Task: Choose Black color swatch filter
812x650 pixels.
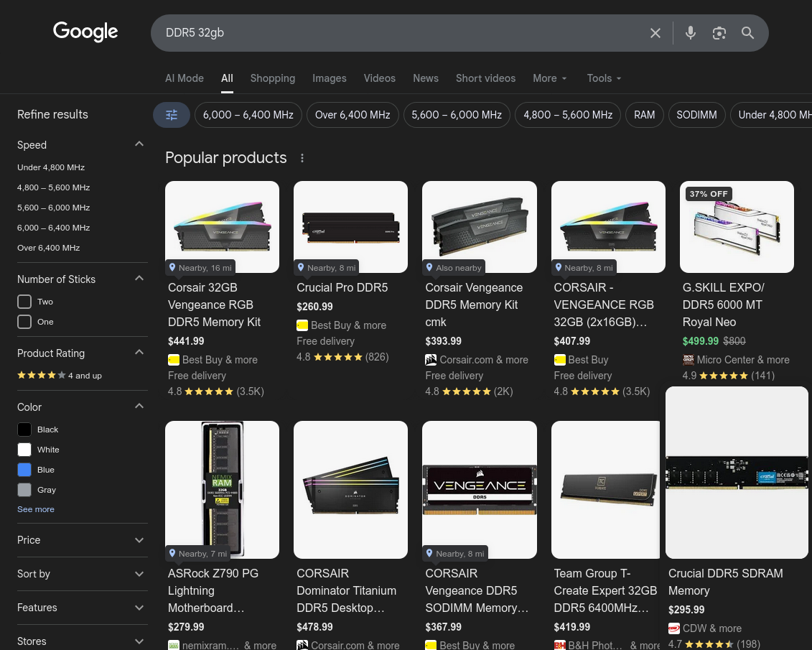Action: tap(24, 430)
